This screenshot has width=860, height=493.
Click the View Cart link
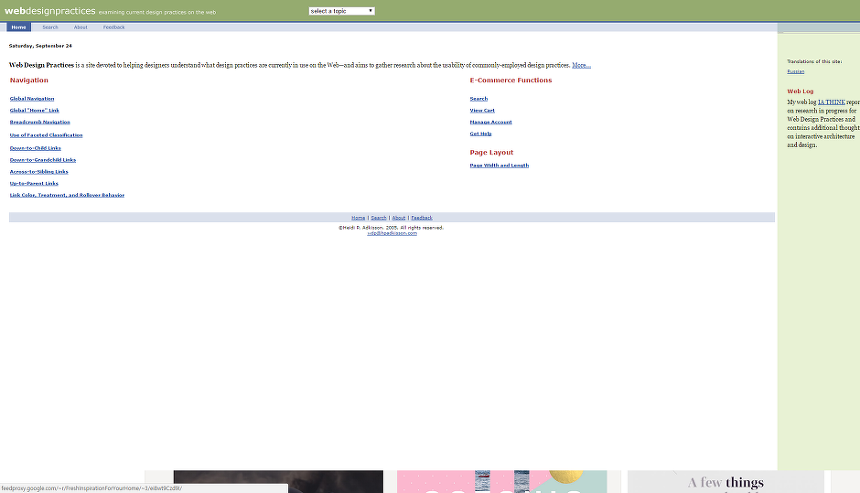(482, 110)
